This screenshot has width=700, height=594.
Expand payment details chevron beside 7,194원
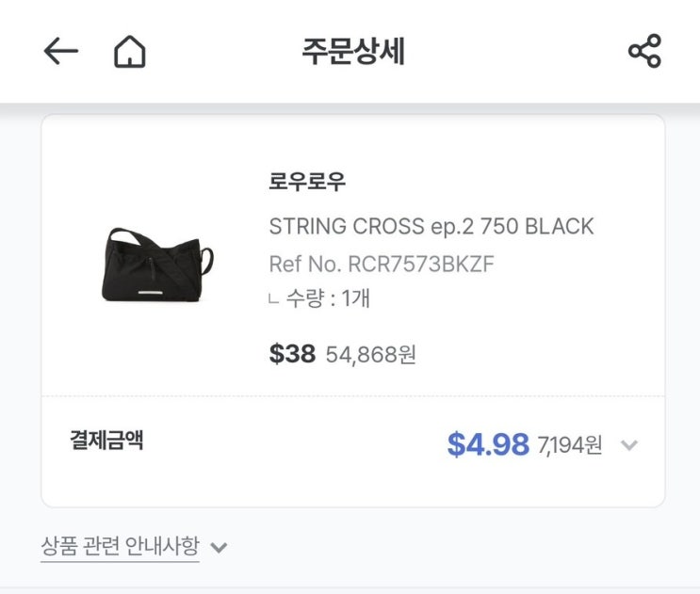(x=629, y=445)
